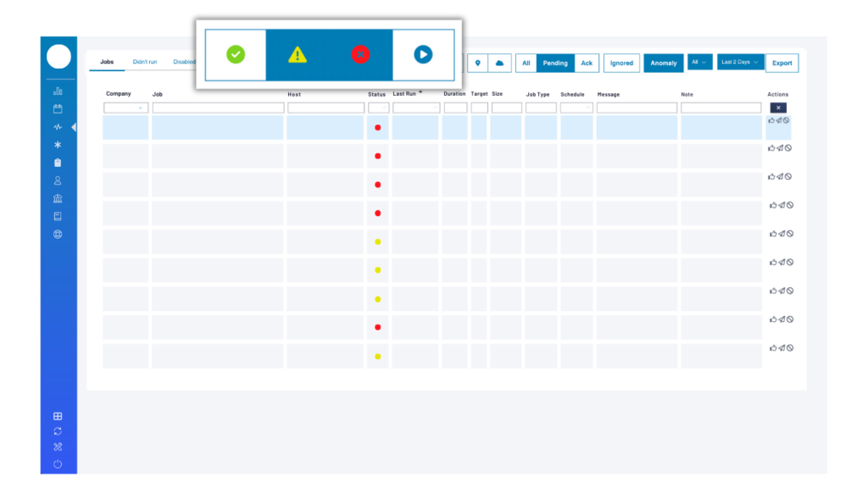Toggle the location pin filter button
This screenshot has height=488, width=868.
(x=478, y=63)
